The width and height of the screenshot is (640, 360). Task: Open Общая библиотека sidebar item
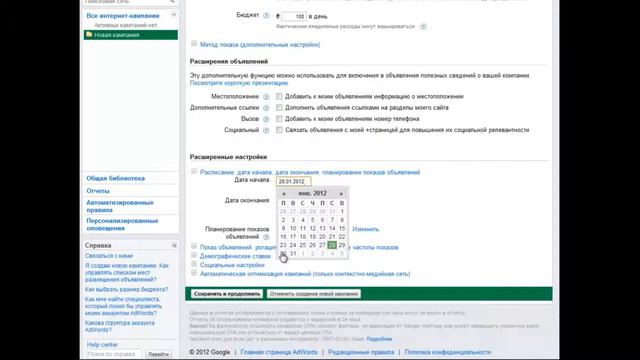[x=116, y=178]
